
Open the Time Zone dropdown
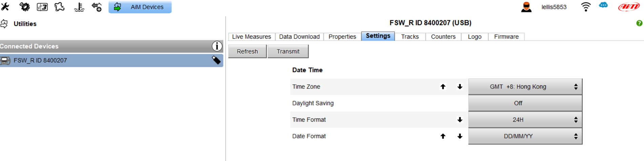tap(525, 87)
